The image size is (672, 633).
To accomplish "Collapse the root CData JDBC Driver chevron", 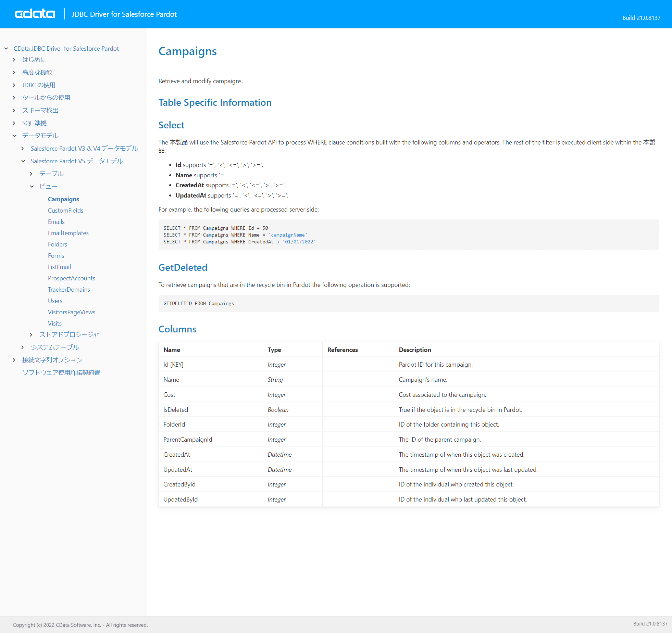I will point(6,49).
